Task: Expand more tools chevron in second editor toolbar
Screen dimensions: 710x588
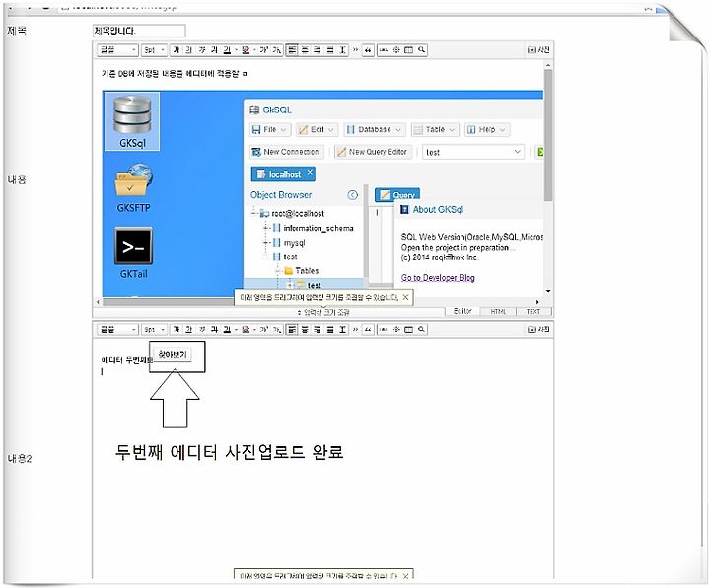Action: 355,330
